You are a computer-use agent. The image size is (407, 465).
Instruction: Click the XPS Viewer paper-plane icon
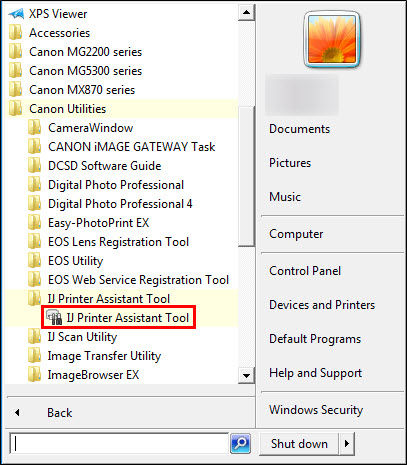click(x=16, y=14)
